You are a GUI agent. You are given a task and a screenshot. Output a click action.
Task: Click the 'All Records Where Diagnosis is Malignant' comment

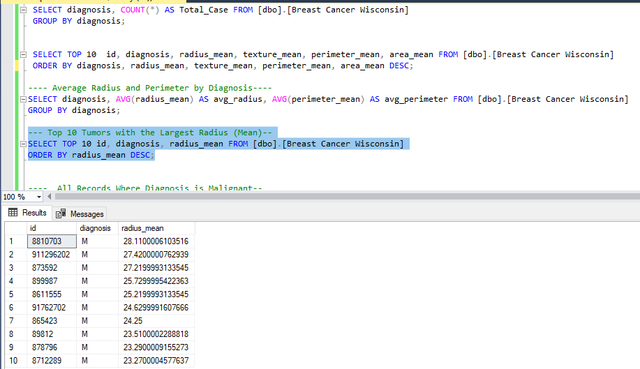145,188
